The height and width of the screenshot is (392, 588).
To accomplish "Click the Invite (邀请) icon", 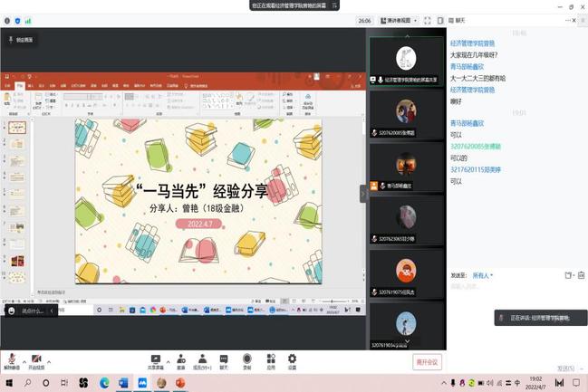I will tap(178, 361).
